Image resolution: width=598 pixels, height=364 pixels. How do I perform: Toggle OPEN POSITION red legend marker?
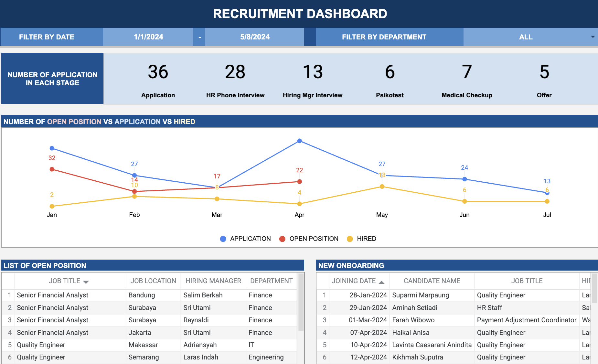(282, 239)
